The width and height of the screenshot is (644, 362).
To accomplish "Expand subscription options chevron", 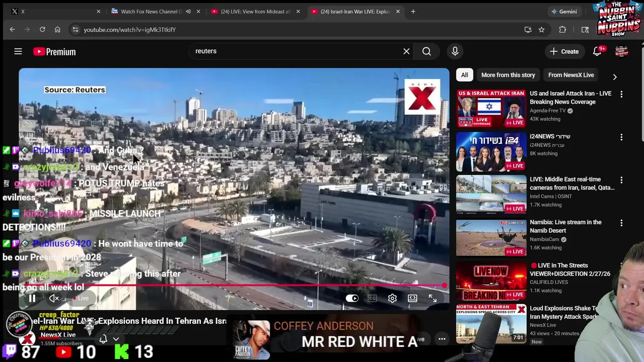I will click(x=116, y=339).
